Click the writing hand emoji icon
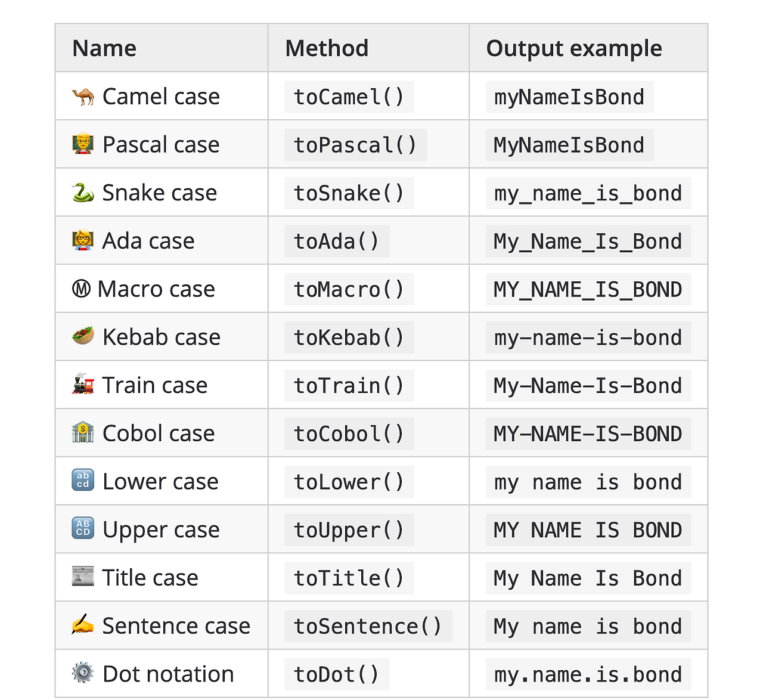The image size is (763, 700). pos(83,625)
